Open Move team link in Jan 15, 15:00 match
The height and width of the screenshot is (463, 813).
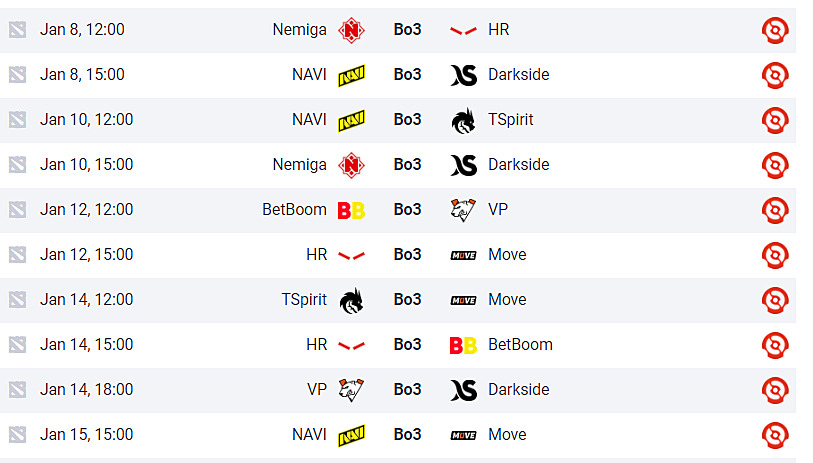[x=507, y=435]
